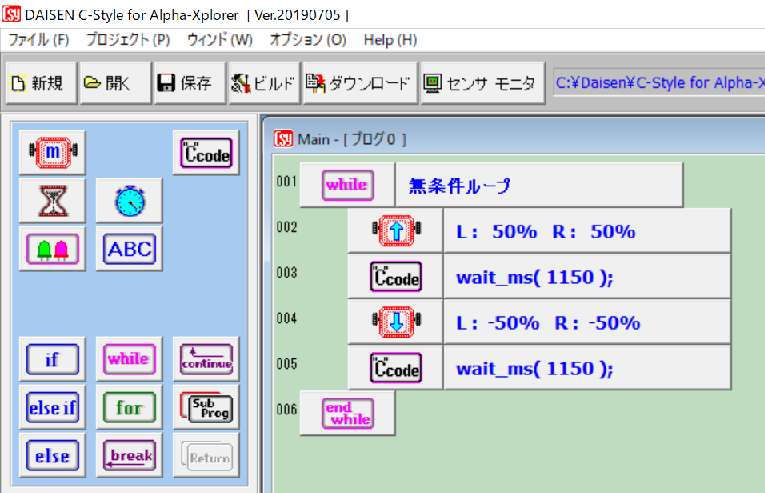Open the Help (H) menu
The width and height of the screenshot is (765, 493).
(x=390, y=40)
